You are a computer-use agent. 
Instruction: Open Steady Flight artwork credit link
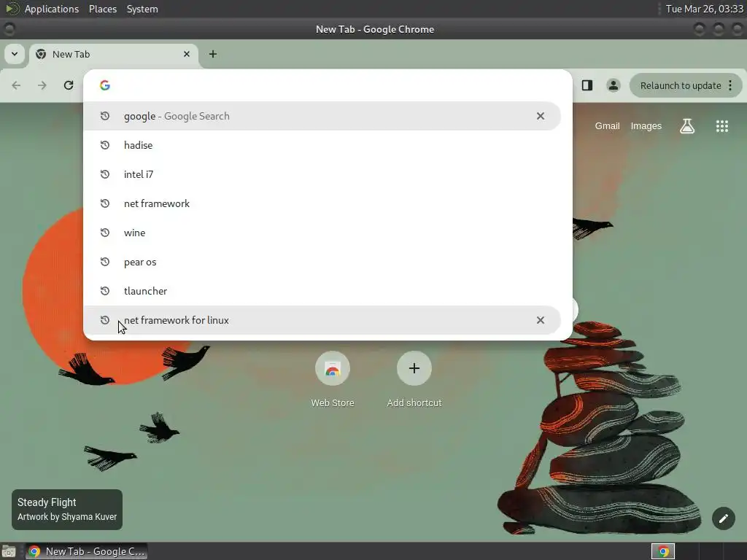coord(67,510)
